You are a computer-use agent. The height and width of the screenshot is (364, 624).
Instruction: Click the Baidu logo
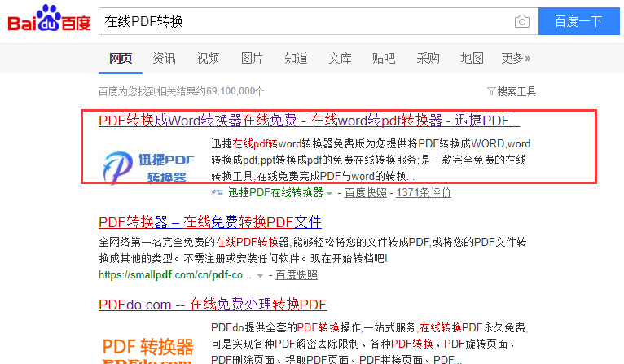click(x=50, y=19)
